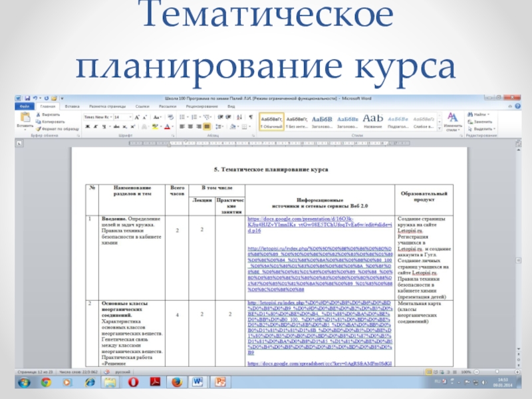Toggle Bold (Ж) formatting
The height and width of the screenshot is (399, 532).
pyautogui.click(x=88, y=126)
